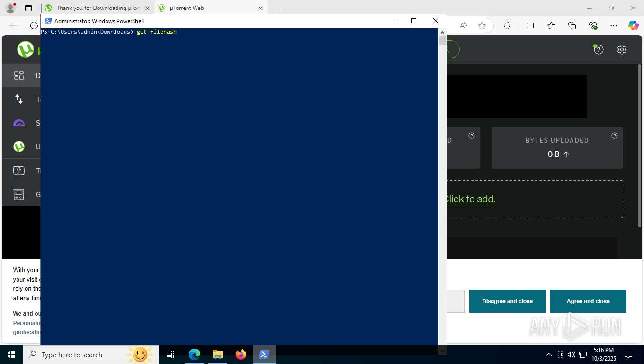Open the speed gauge icon in sidebar
The image size is (644, 364).
click(x=19, y=123)
